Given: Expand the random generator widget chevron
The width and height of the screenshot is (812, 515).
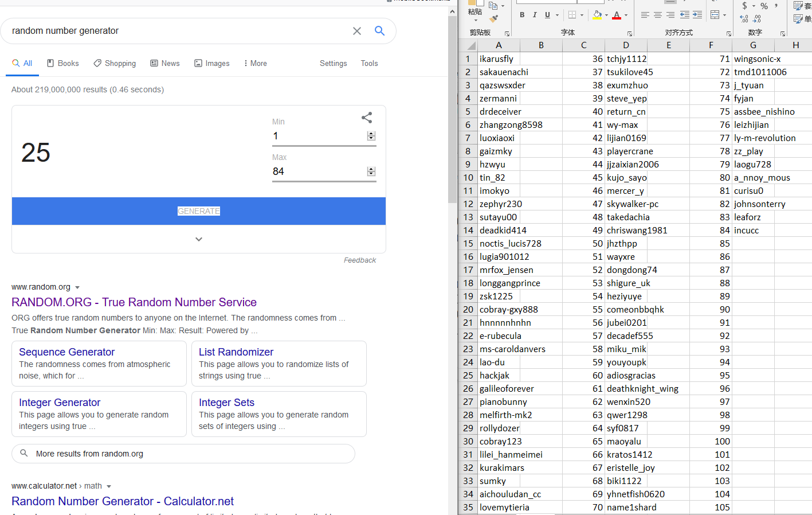Looking at the screenshot, I should point(199,239).
